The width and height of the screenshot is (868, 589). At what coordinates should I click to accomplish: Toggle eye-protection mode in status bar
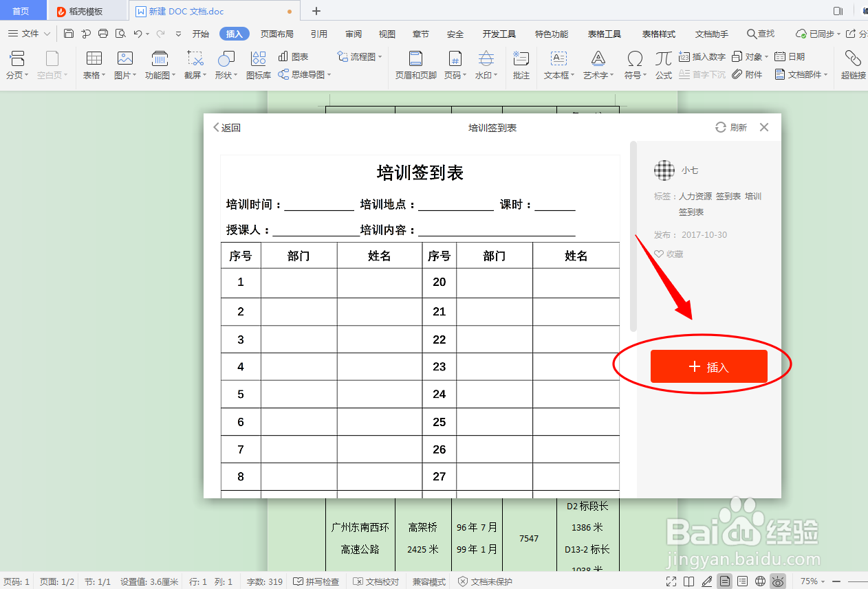coord(778,581)
